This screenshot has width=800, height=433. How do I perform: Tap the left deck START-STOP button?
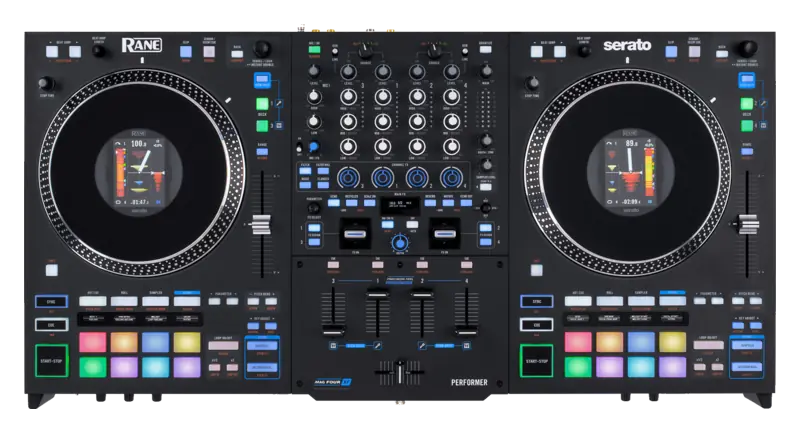point(52,361)
